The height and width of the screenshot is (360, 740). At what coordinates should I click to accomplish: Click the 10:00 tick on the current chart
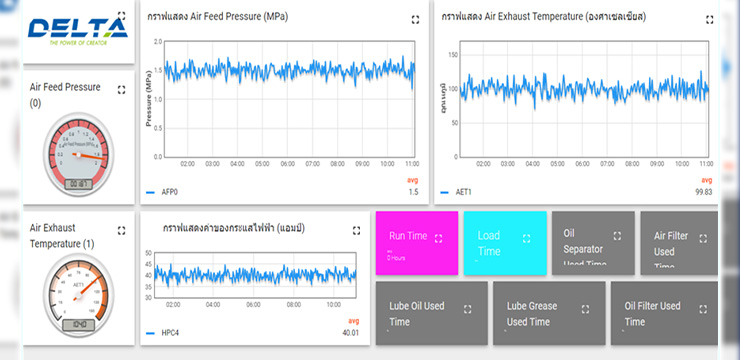(333, 305)
